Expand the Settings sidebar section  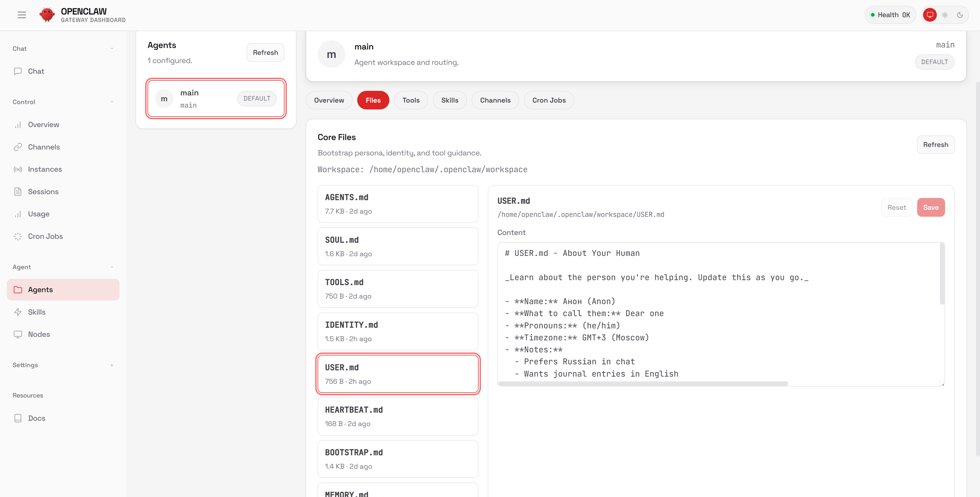click(x=112, y=365)
